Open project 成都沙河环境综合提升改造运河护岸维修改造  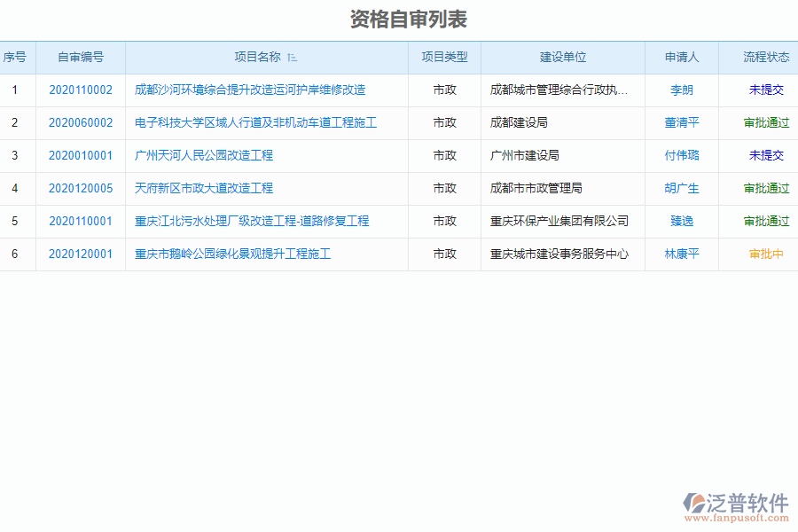click(x=251, y=90)
